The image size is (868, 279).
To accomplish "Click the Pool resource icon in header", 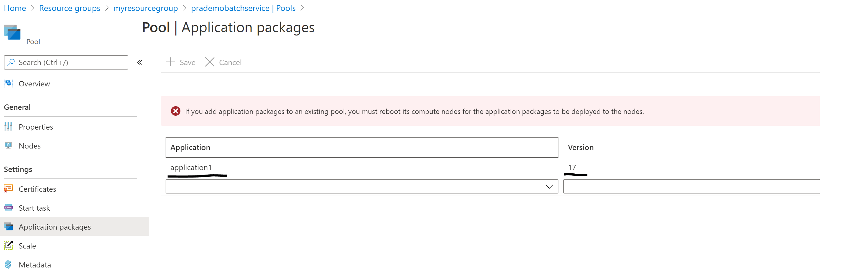I will tap(12, 32).
